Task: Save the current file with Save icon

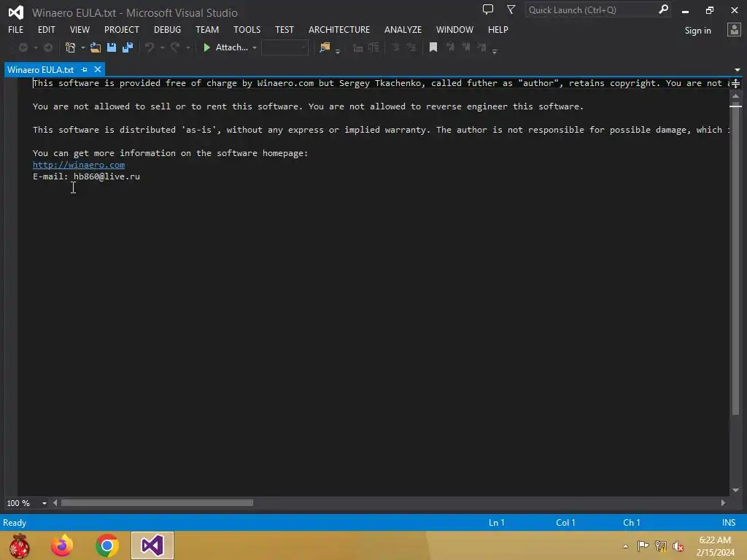Action: click(112, 47)
